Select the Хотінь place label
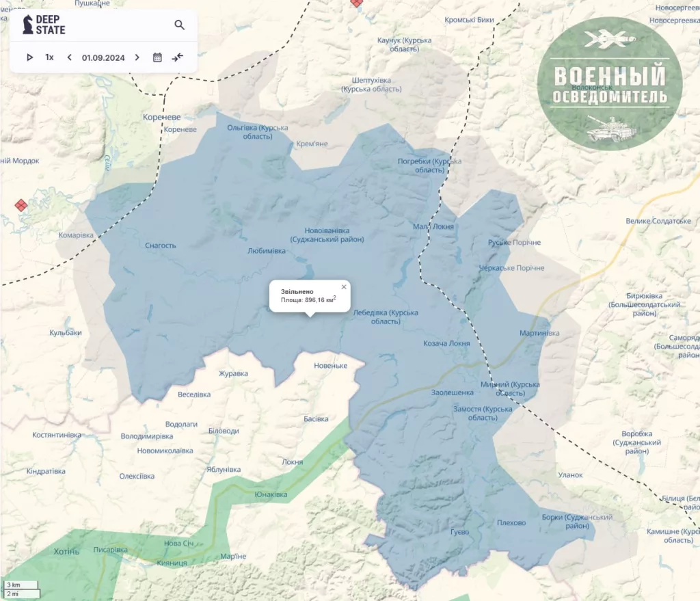Screen dimensions: 700x601 (x=67, y=551)
